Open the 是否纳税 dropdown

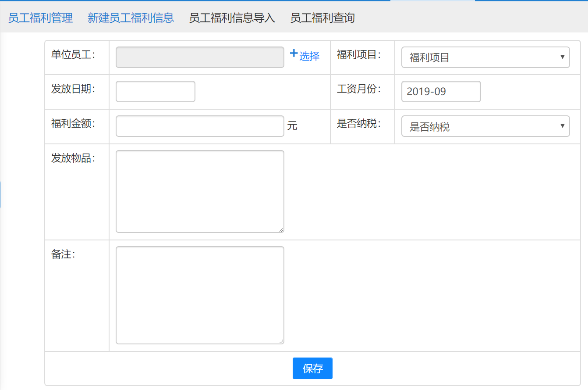click(485, 127)
